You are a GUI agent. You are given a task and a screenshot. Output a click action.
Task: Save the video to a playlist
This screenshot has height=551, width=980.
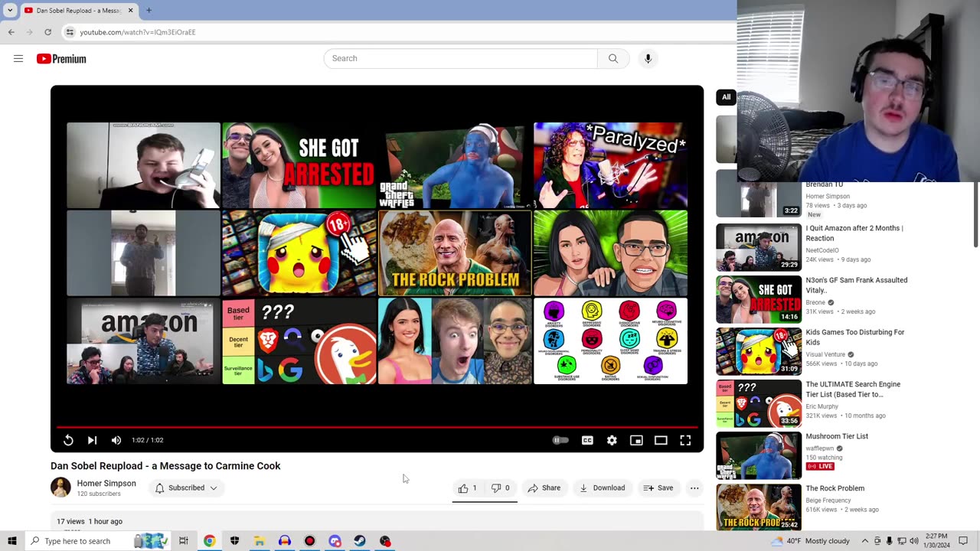click(658, 487)
